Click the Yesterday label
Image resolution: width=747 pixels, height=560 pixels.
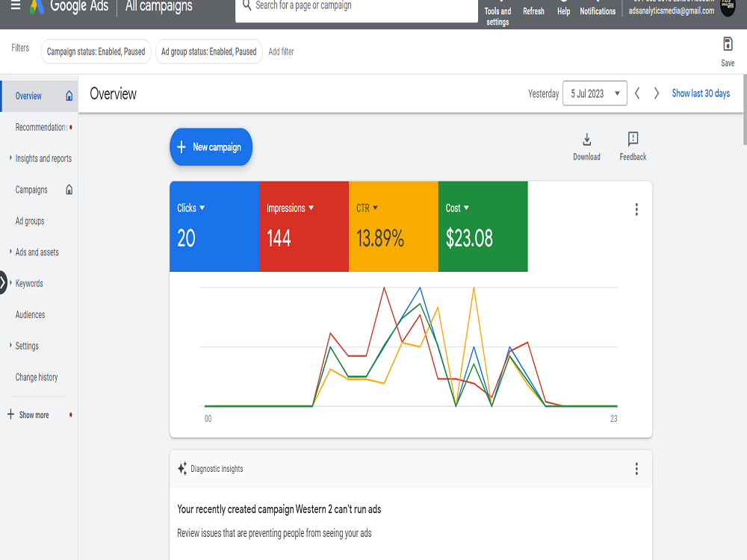coord(543,93)
